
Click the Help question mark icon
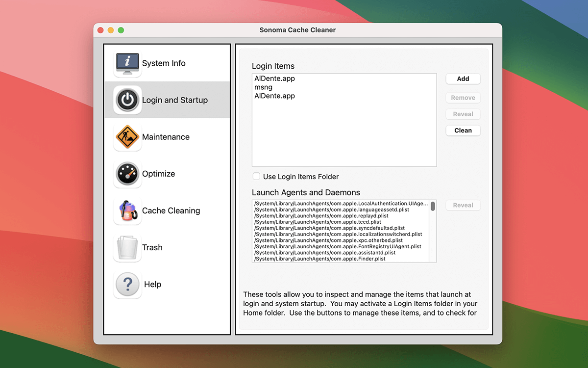tap(127, 284)
